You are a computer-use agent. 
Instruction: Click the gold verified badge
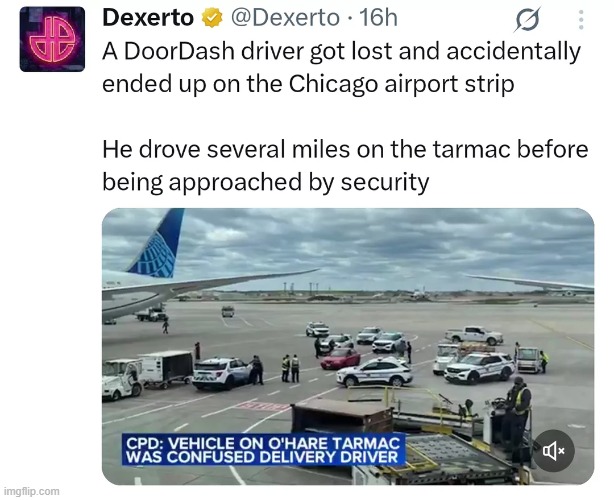(212, 18)
